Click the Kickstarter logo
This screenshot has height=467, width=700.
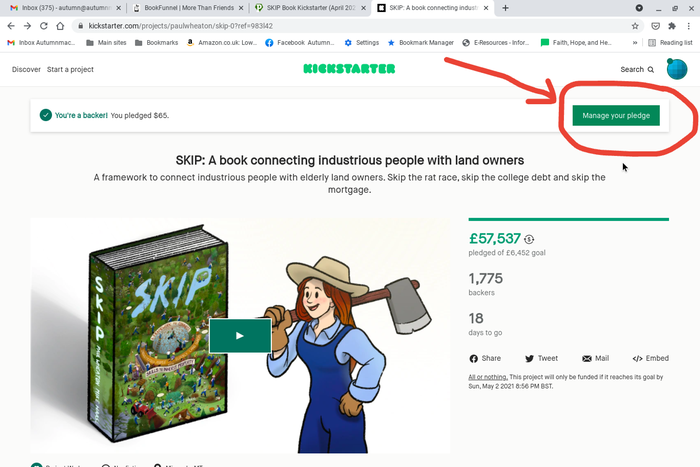coord(349,69)
